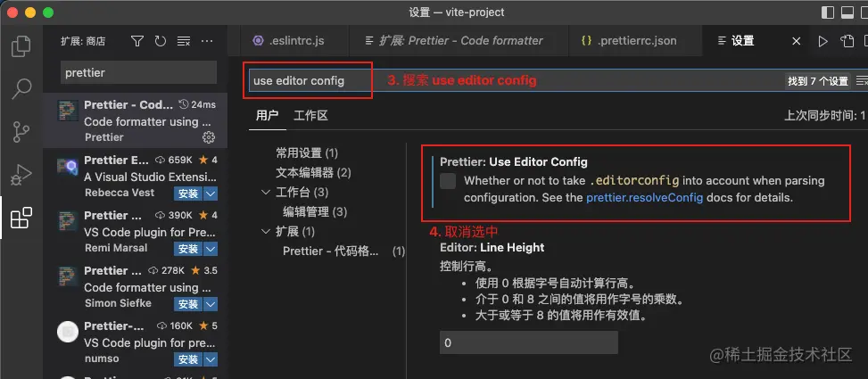Click the Line Height value input field
The height and width of the screenshot is (379, 868).
click(529, 343)
